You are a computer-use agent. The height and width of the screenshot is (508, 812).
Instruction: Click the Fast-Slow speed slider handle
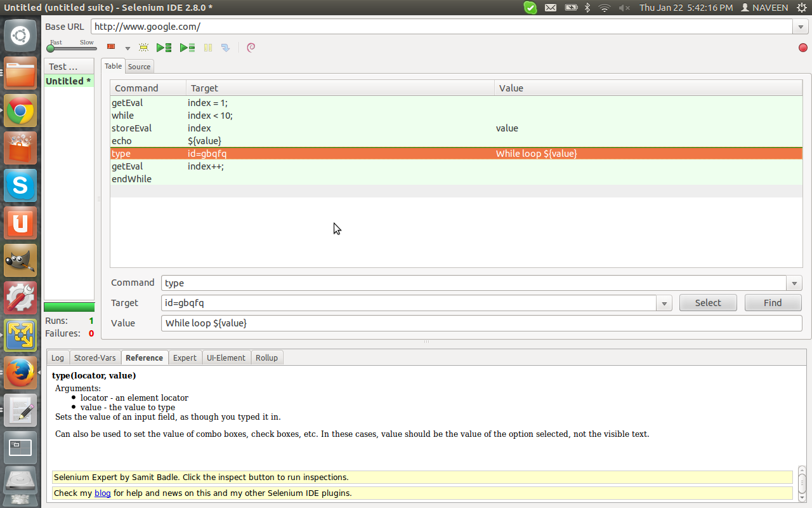point(50,49)
